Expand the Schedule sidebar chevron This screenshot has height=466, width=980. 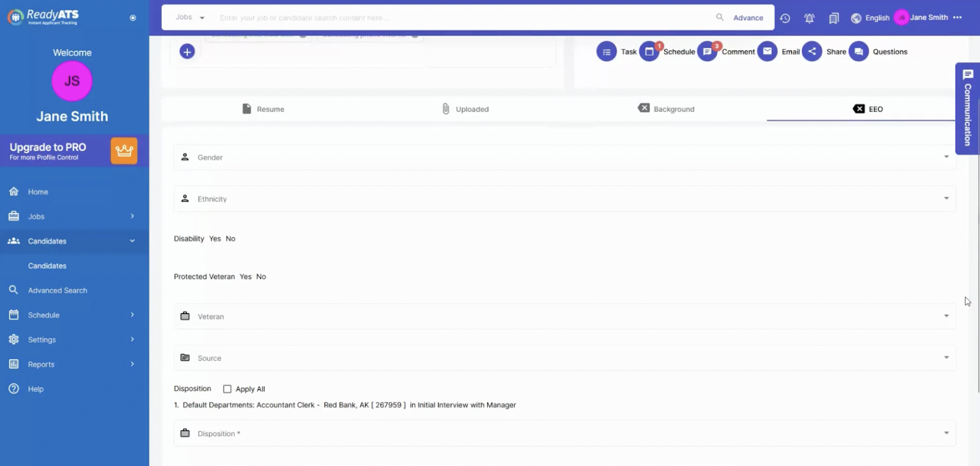(x=132, y=315)
